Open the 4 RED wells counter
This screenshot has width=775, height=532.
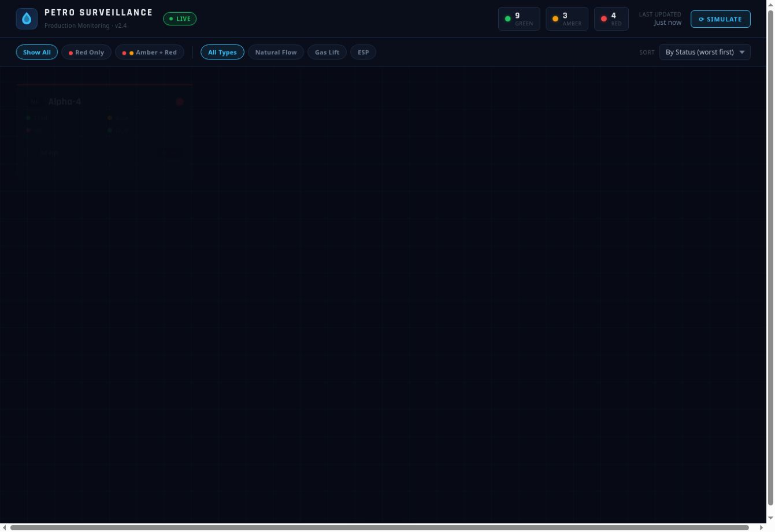(x=611, y=19)
